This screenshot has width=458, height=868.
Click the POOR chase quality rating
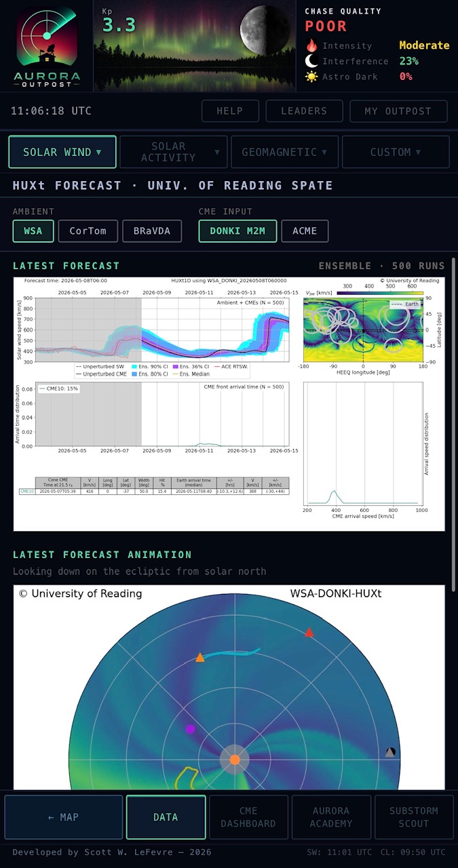(326, 26)
